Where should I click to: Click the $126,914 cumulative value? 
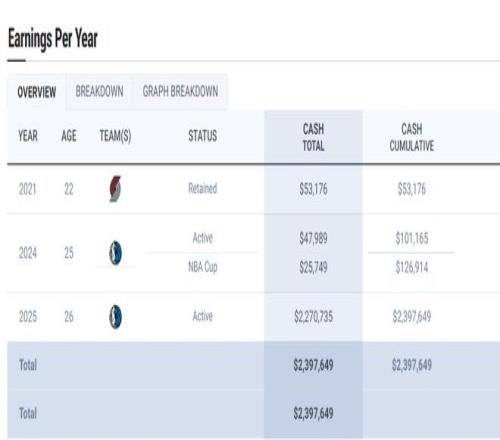(412, 267)
